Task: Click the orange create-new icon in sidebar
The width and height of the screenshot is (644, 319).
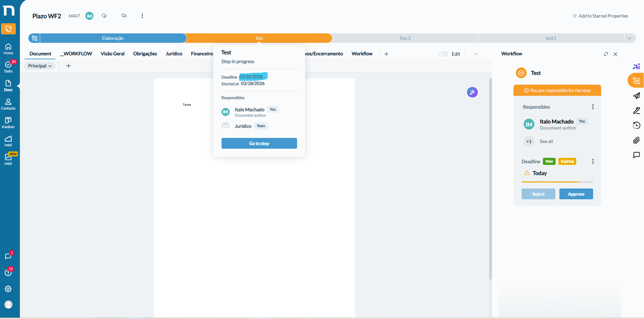Action: pyautogui.click(x=8, y=29)
